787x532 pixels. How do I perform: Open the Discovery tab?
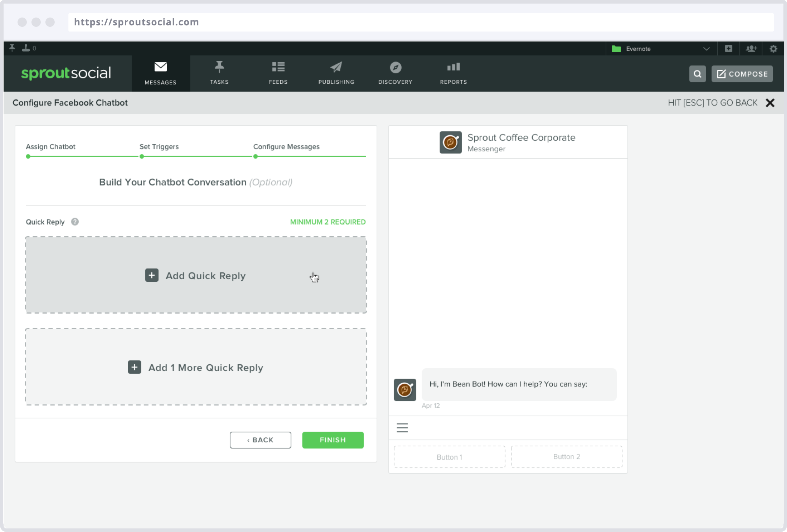395,74
